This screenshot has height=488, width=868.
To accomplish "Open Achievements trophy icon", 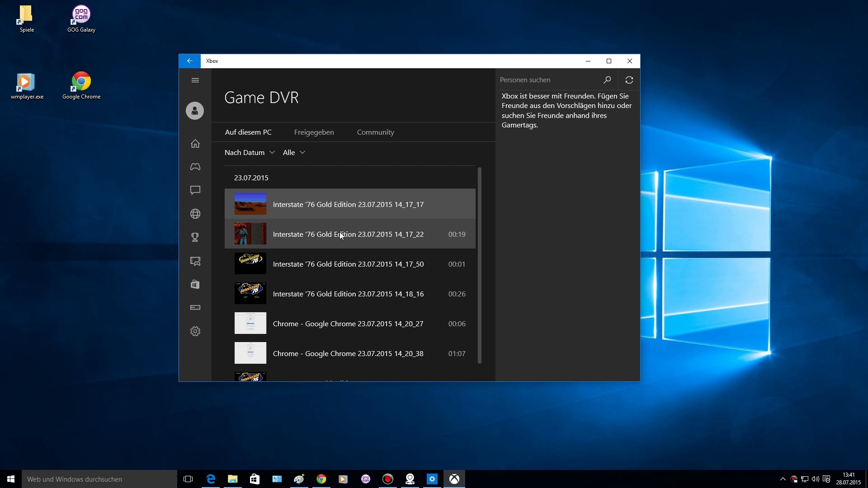I will (x=195, y=237).
